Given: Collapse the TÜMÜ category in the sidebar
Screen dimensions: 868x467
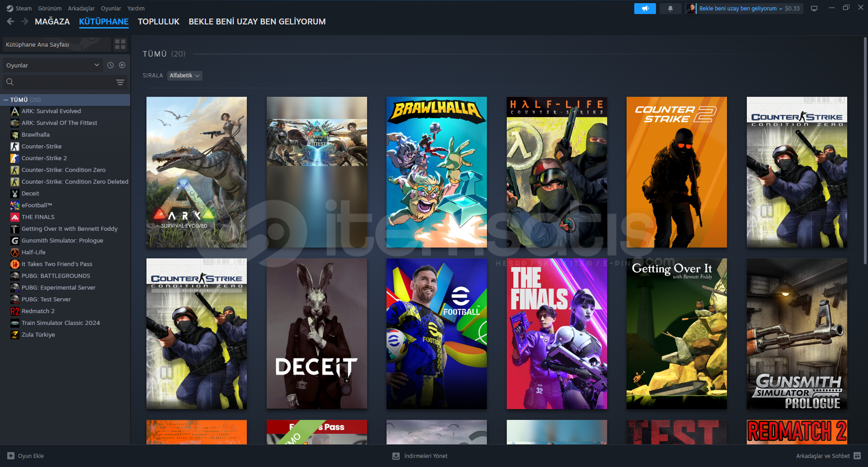Looking at the screenshot, I should [5, 100].
